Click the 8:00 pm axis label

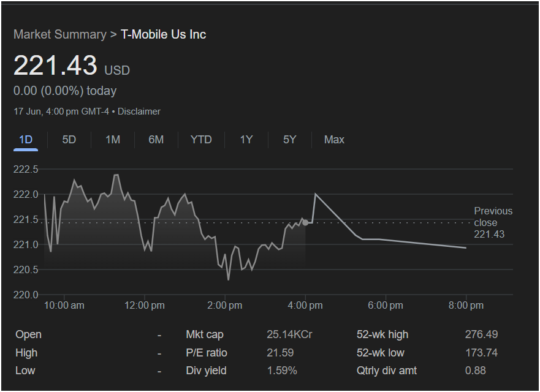pos(466,305)
